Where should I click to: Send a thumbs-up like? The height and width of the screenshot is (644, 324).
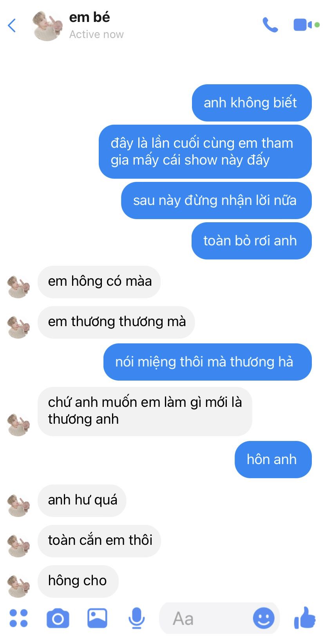pos(305,618)
